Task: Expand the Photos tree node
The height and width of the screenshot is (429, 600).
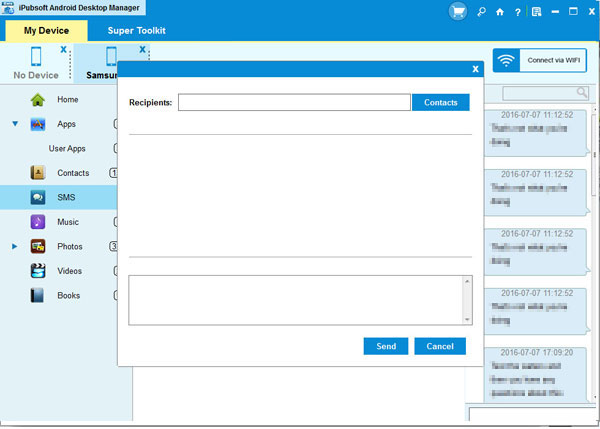Action: point(15,246)
